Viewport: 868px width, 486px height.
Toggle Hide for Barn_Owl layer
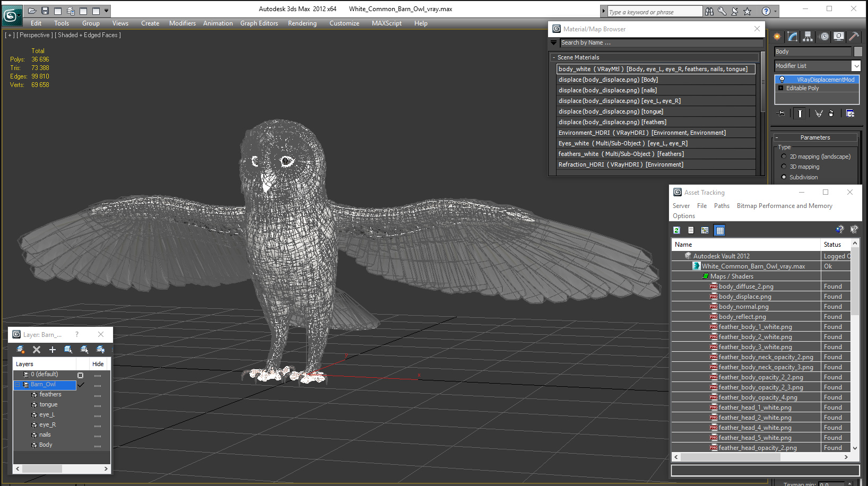coord(98,385)
